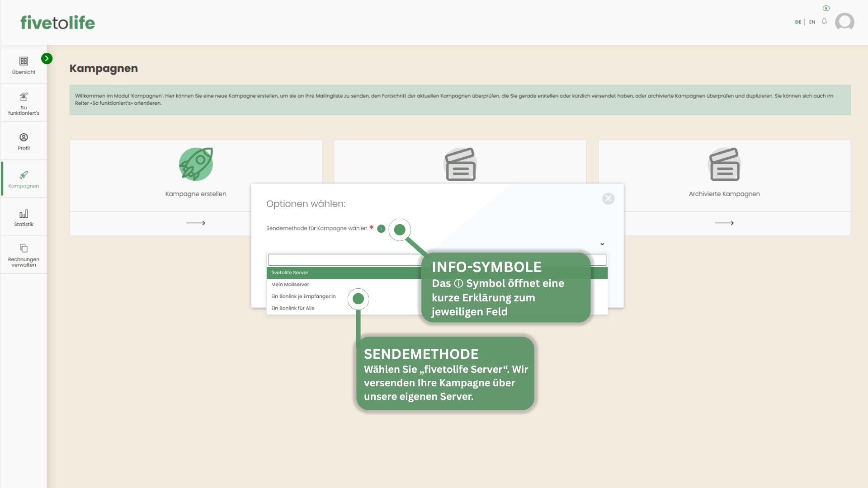This screenshot has width=868, height=488.
Task: Open notifications bell icon
Action: [x=824, y=21]
